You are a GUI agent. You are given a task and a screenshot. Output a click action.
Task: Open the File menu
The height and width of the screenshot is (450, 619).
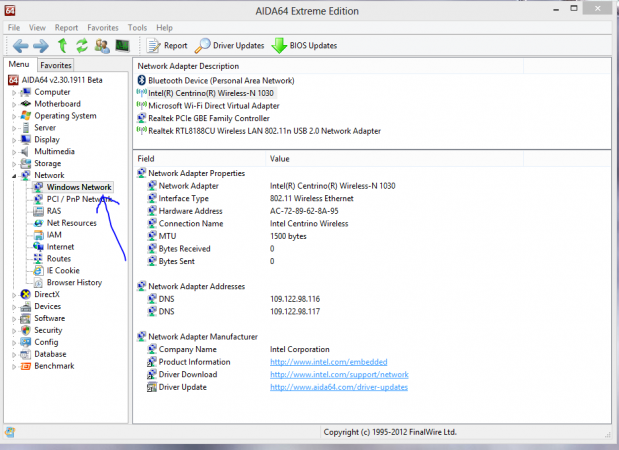click(14, 28)
